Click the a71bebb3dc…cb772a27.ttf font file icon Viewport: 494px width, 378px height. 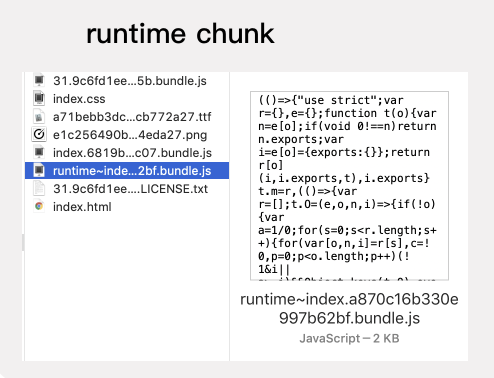tap(39, 117)
